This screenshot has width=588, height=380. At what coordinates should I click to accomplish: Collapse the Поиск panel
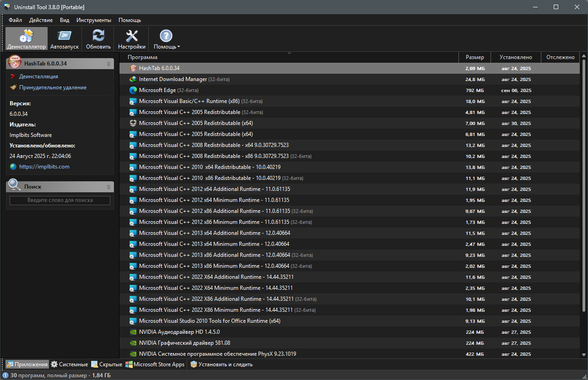pyautogui.click(x=108, y=187)
